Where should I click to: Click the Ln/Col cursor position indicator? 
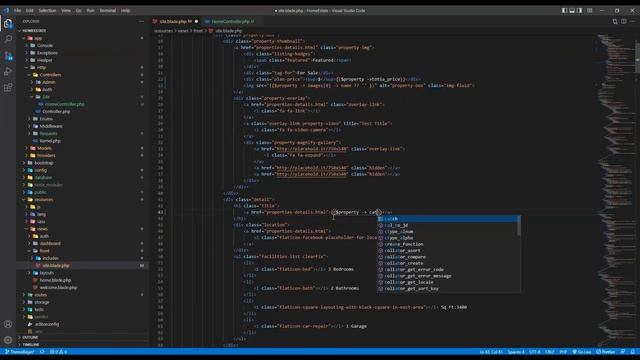[x=491, y=352]
